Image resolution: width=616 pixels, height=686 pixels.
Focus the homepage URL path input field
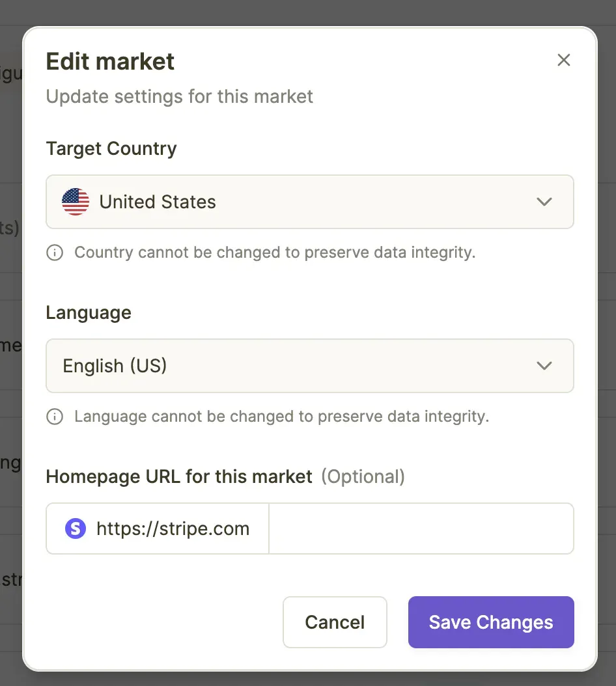421,528
